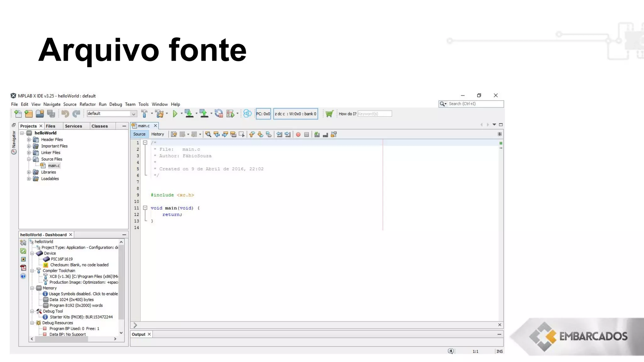Click the split editor icon at right
The height and width of the screenshot is (362, 644).
tap(500, 134)
